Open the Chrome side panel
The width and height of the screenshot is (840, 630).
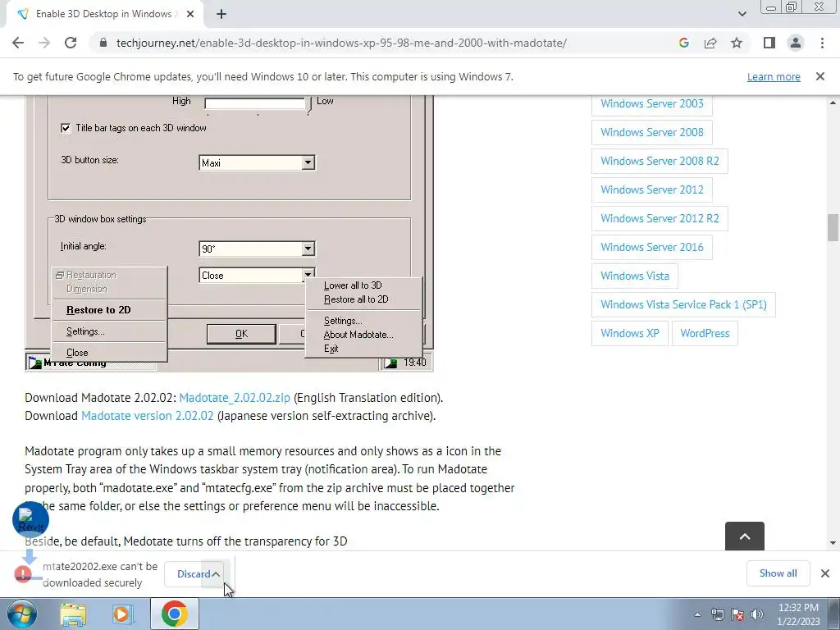(769, 43)
